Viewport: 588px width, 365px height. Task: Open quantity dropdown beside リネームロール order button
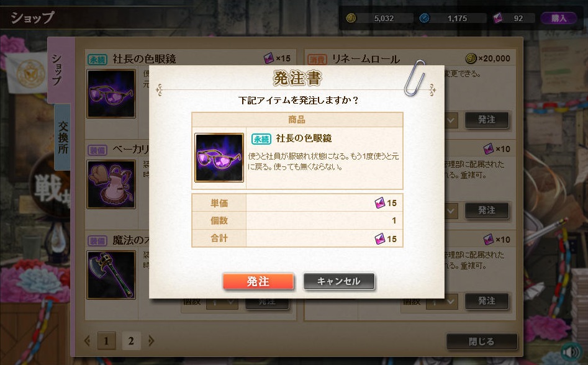pos(451,120)
